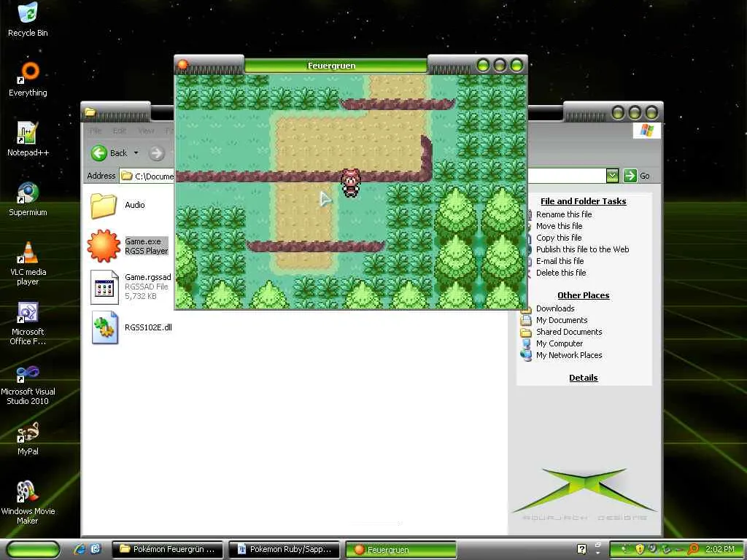The image size is (747, 560).
Task: Collapse the Other Places section
Action: (x=583, y=295)
